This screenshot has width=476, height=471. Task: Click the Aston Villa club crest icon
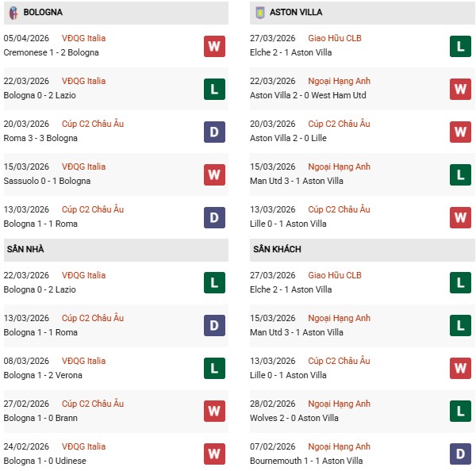259,13
